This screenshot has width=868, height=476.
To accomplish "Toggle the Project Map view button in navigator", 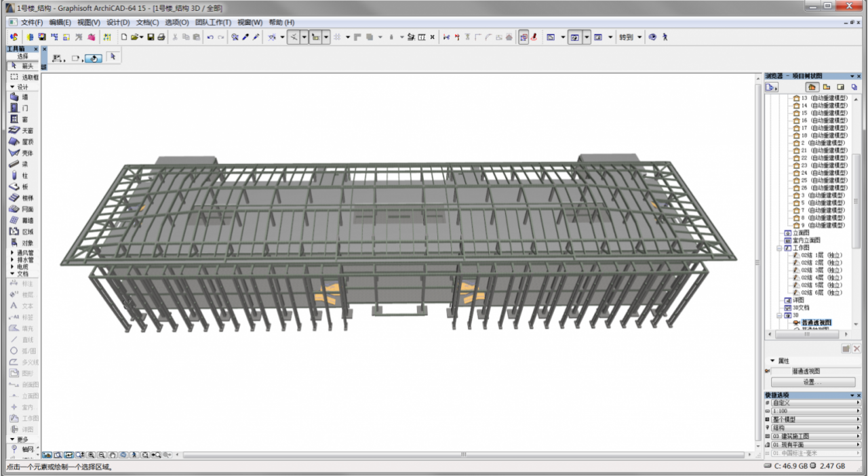I will tap(811, 87).
